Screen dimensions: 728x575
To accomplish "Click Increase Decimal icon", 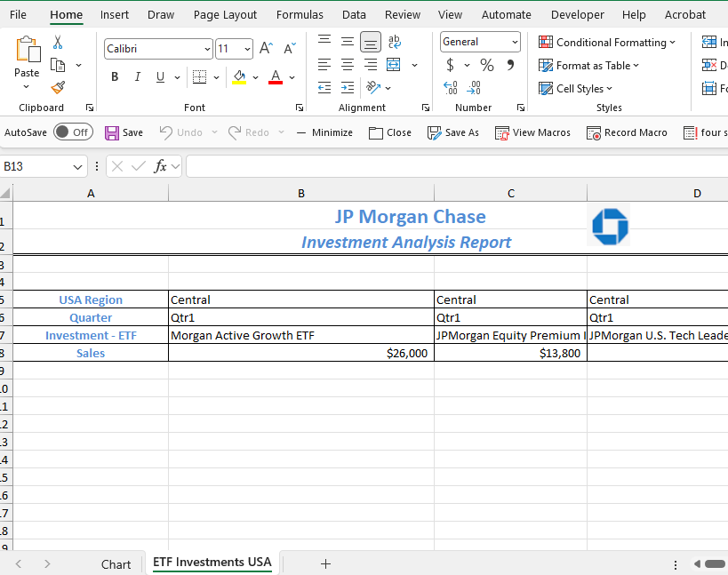I will (x=451, y=88).
